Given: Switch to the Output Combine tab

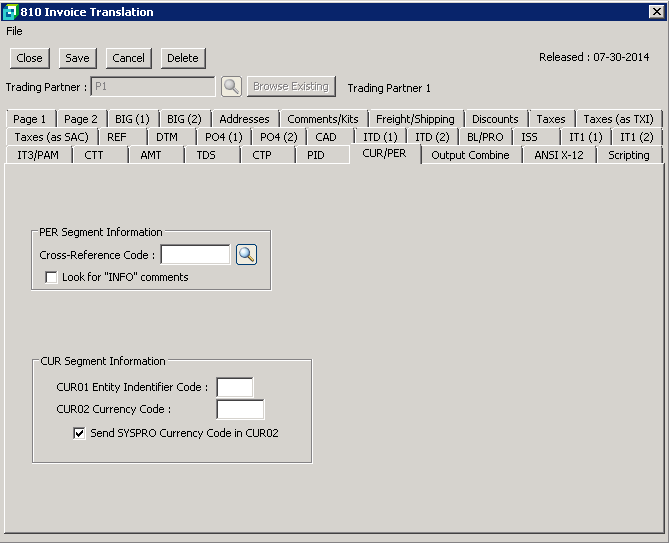Looking at the screenshot, I should click(470, 155).
